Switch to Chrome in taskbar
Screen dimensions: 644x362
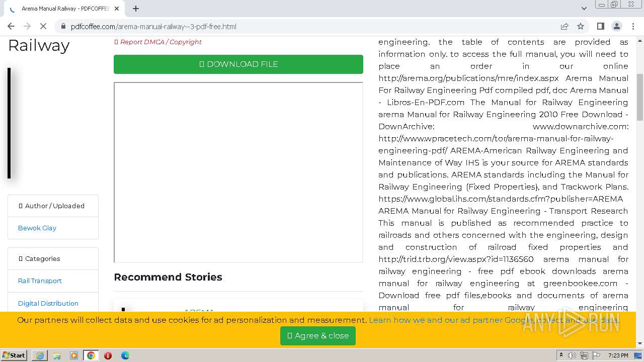pyautogui.click(x=91, y=355)
